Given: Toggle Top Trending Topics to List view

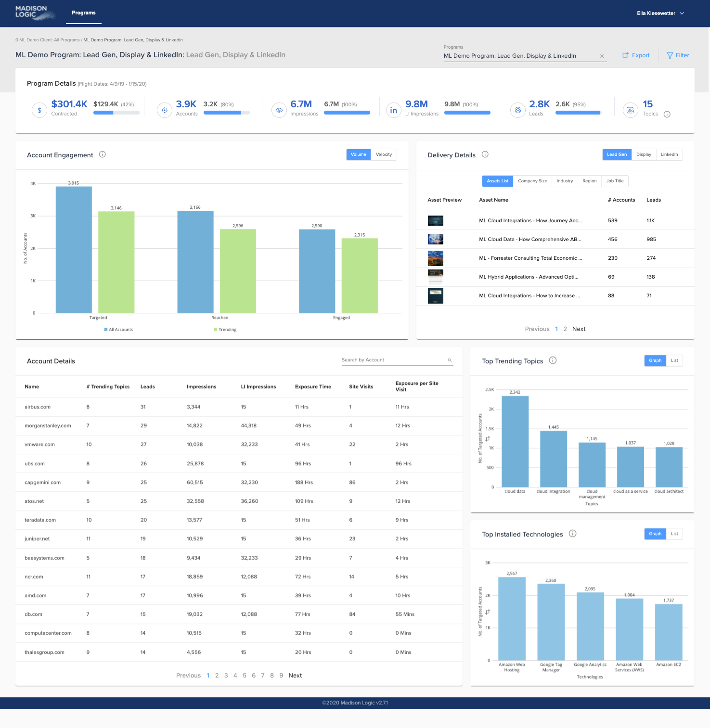Looking at the screenshot, I should pos(674,360).
